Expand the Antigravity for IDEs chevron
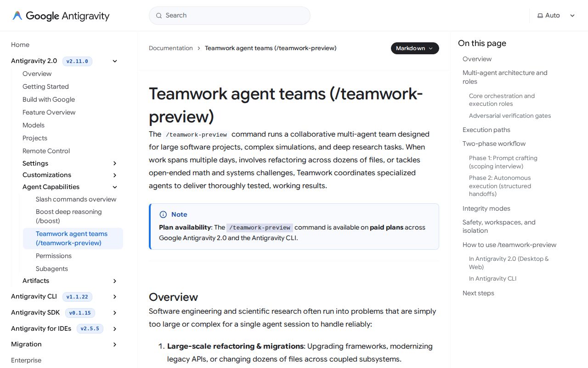The width and height of the screenshot is (588, 368). click(x=115, y=329)
